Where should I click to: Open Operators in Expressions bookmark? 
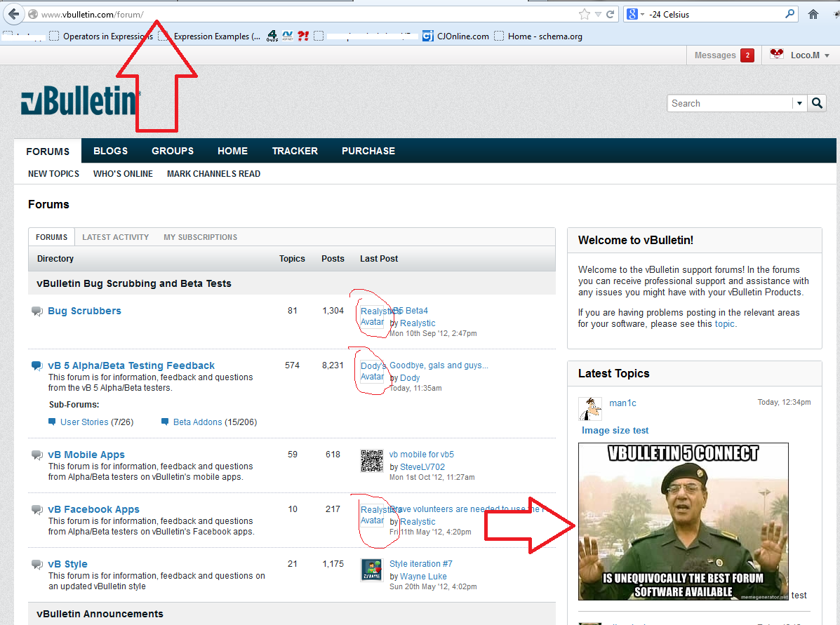[x=101, y=36]
